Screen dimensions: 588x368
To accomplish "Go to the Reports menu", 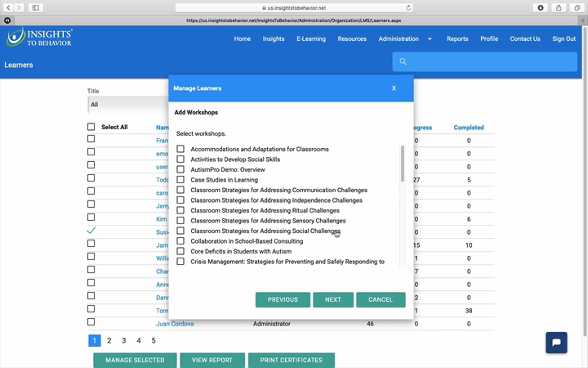I will [x=457, y=39].
